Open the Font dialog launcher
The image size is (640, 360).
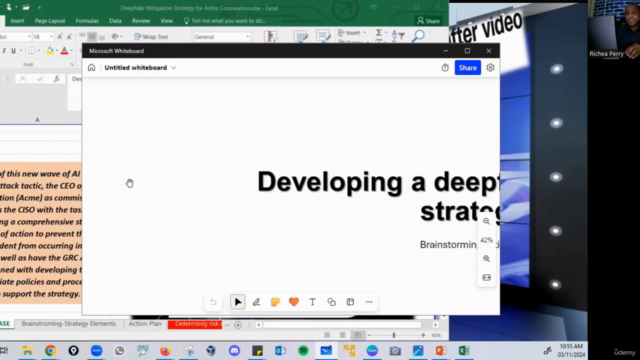[72, 64]
